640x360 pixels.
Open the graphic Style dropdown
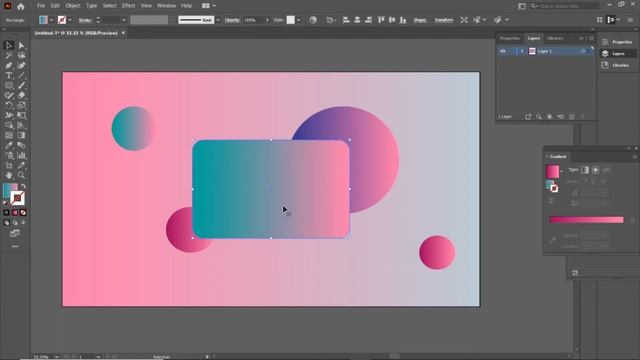(x=299, y=20)
